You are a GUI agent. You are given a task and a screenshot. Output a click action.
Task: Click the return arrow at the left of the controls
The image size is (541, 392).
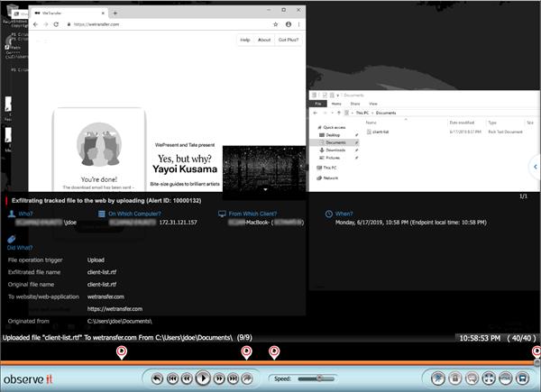pos(157,378)
